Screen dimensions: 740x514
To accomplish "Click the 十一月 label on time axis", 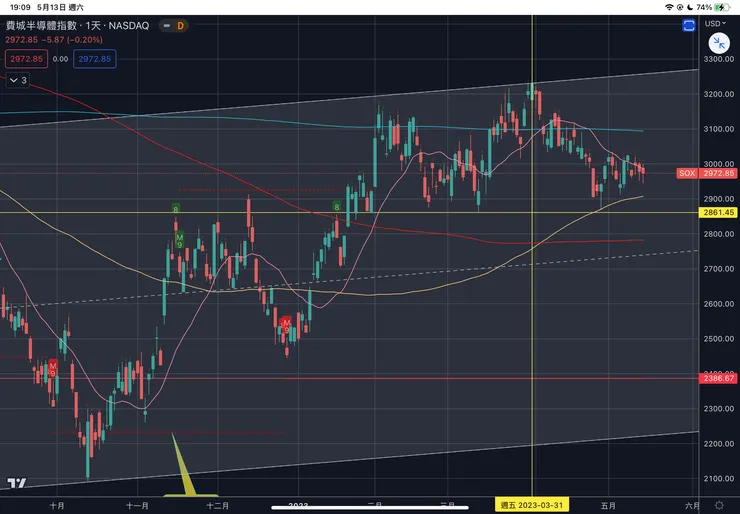I will pos(137,506).
